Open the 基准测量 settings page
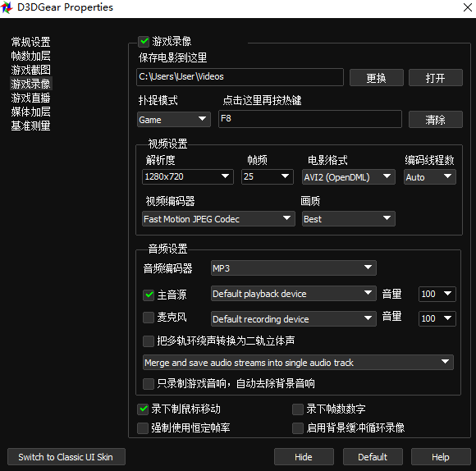The width and height of the screenshot is (476, 471). click(30, 126)
